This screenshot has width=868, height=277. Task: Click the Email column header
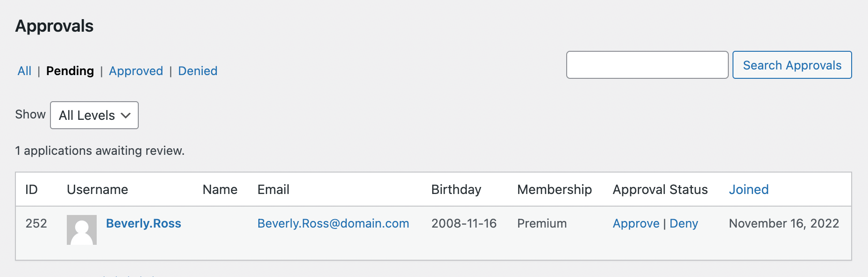(273, 190)
